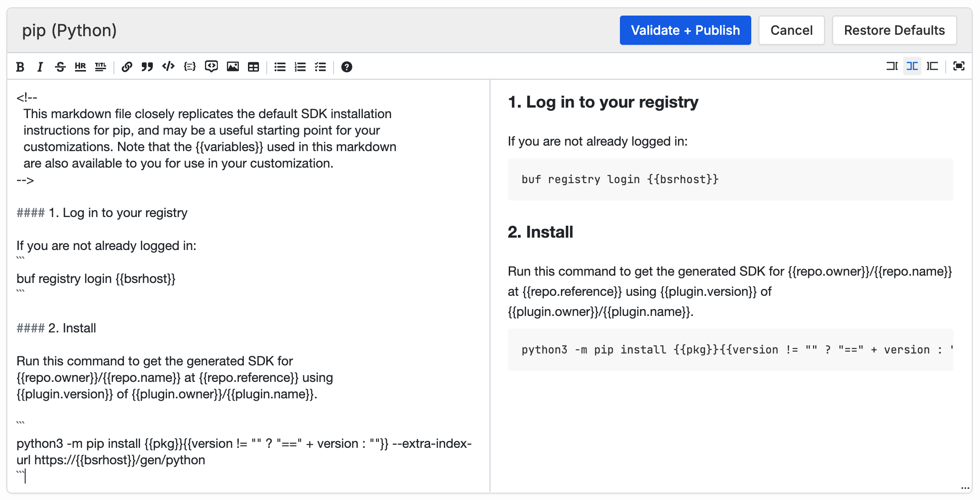
Task: Insert a table
Action: pos(253,67)
